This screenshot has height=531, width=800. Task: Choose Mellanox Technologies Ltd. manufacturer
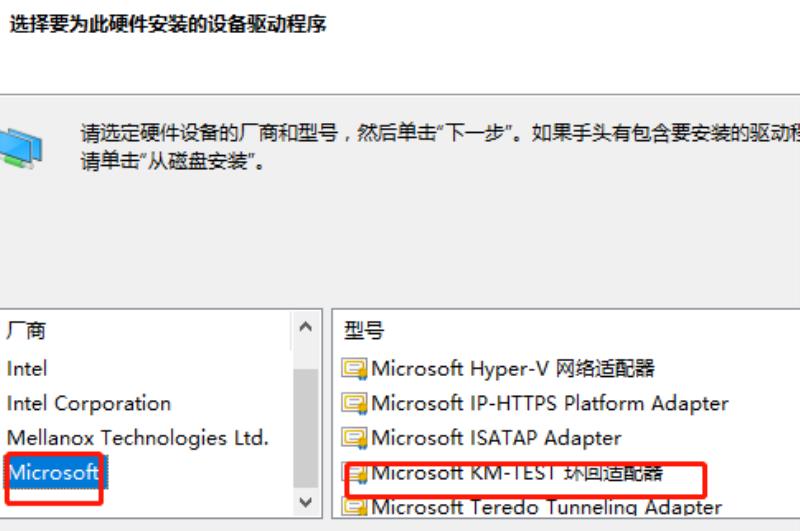click(x=138, y=438)
